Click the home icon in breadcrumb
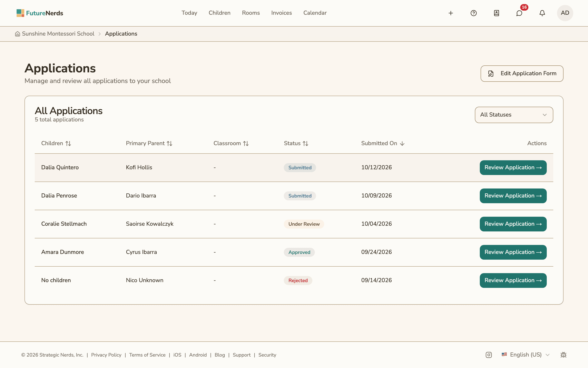Screen dimensions: 588x368 click(x=18, y=34)
